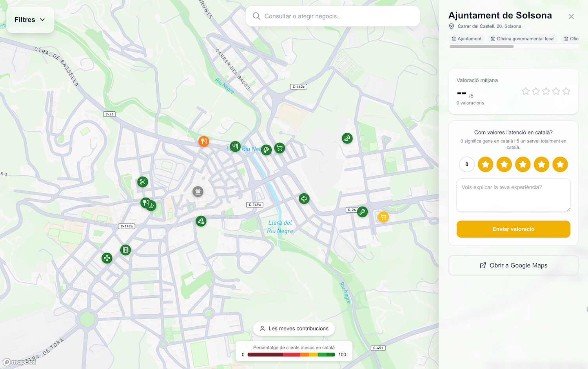
Task: Select the yellow shopping cart marker
Action: tap(383, 217)
